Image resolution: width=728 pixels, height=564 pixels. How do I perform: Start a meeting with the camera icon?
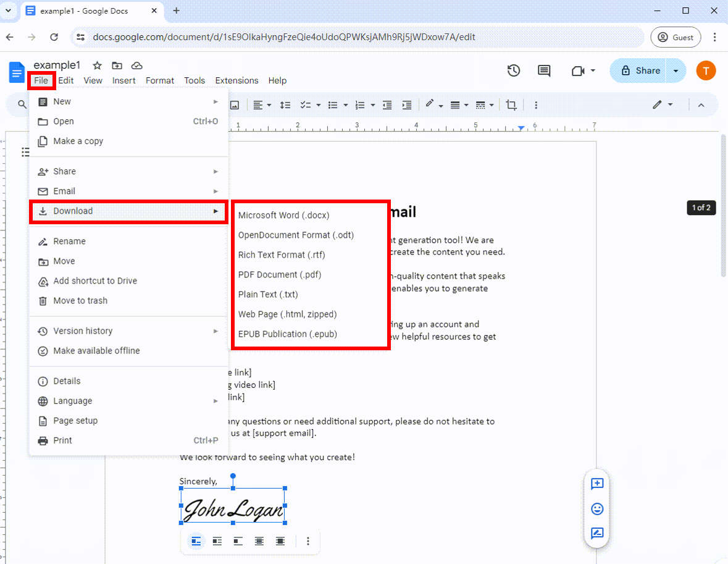pyautogui.click(x=578, y=70)
